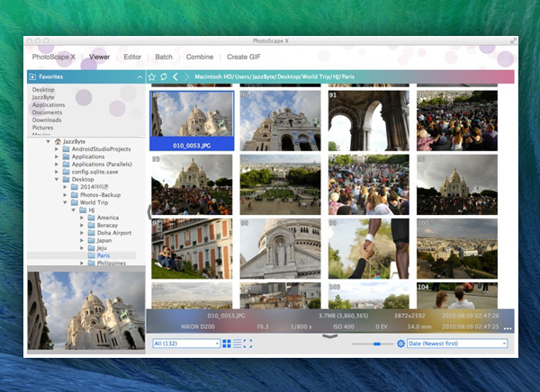Select photo thumbnail number 90
The image size is (540, 392).
[280, 120]
